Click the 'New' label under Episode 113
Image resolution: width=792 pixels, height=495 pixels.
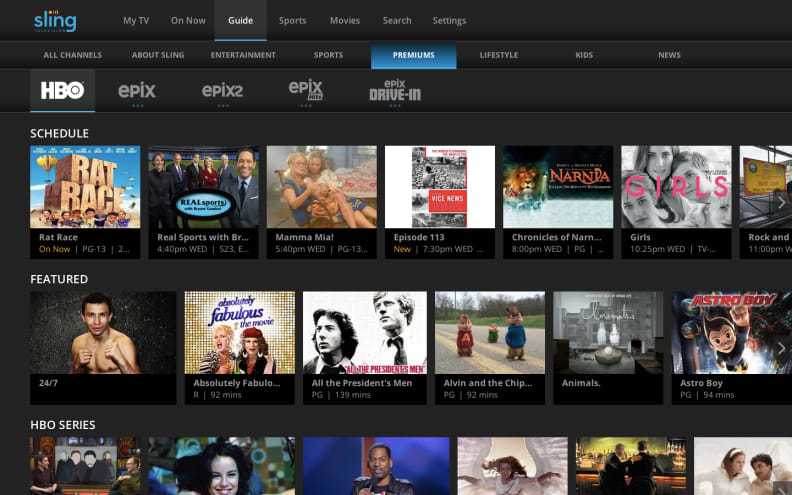tap(402, 249)
